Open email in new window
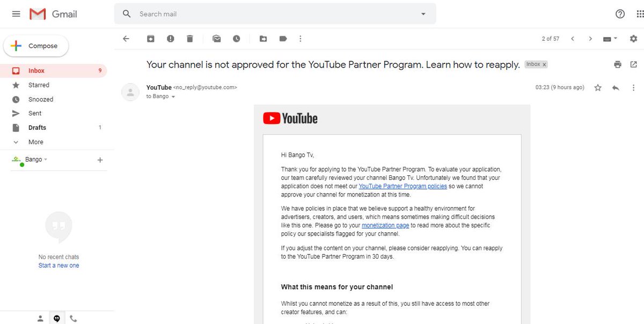This screenshot has width=644, height=324. tap(634, 64)
